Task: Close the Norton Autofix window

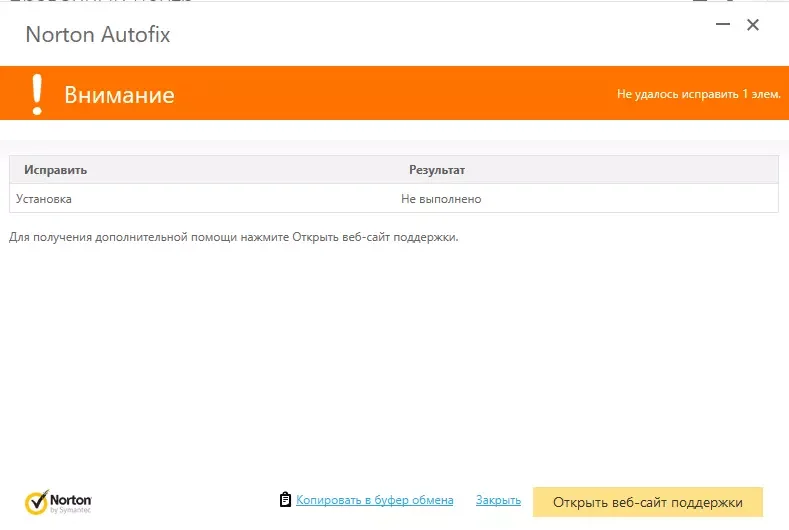Action: [x=753, y=25]
